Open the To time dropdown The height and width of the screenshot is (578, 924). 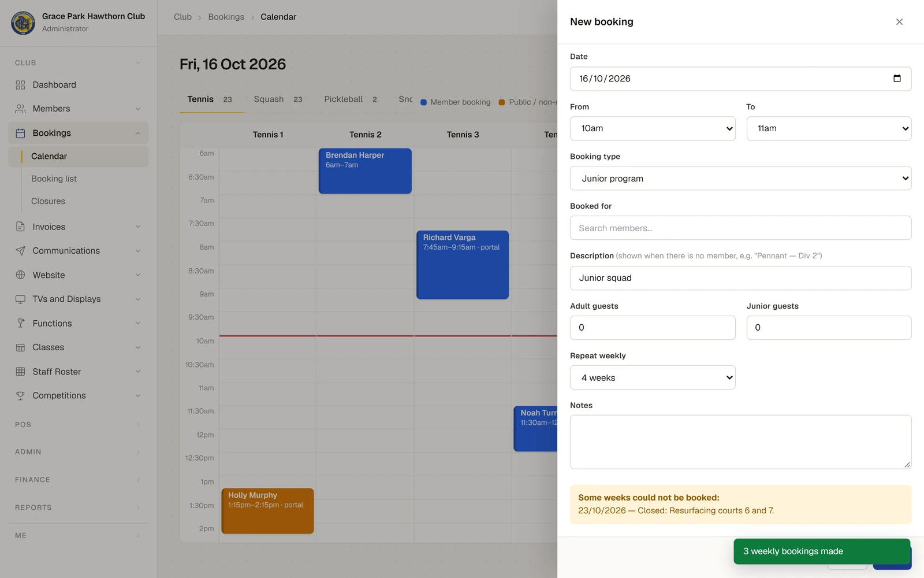click(x=829, y=128)
